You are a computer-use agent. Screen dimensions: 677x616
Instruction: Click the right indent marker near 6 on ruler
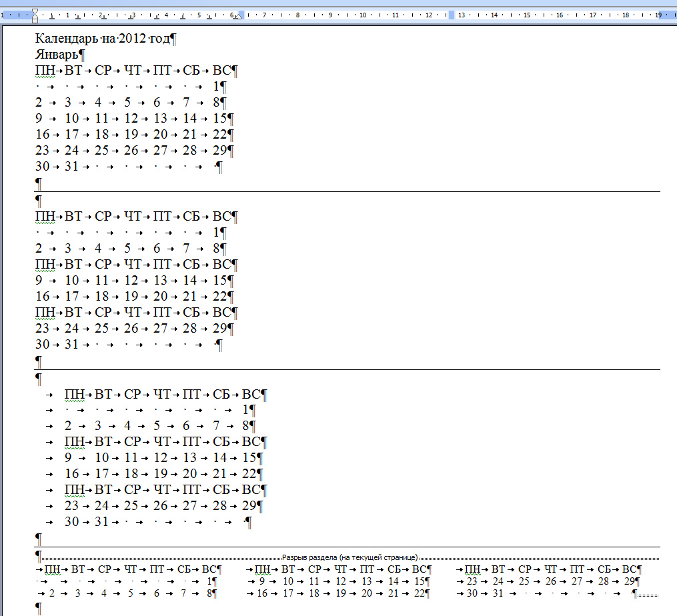[x=239, y=17]
